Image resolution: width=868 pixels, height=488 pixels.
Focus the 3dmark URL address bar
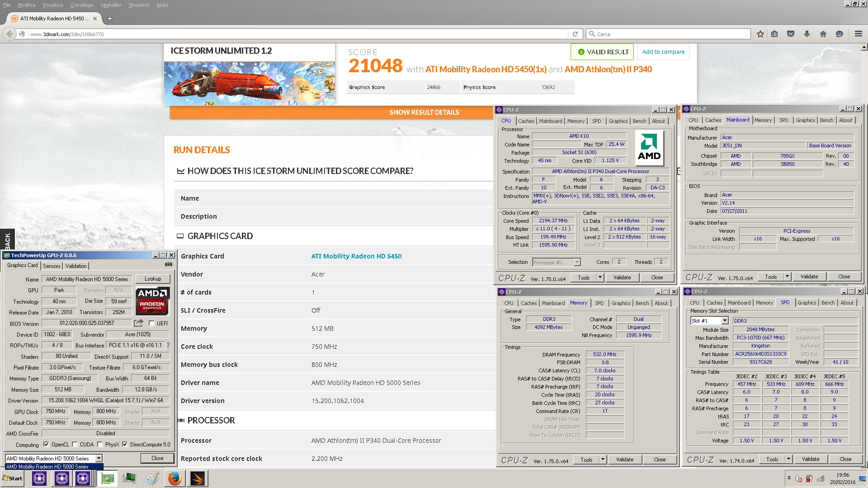click(298, 34)
